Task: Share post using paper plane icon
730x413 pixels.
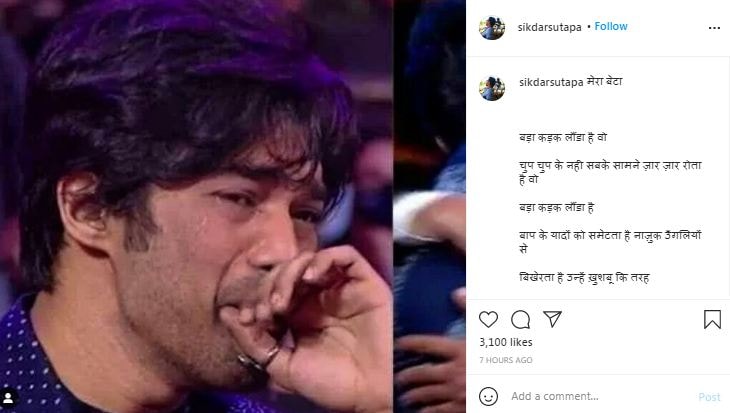Action: point(552,319)
